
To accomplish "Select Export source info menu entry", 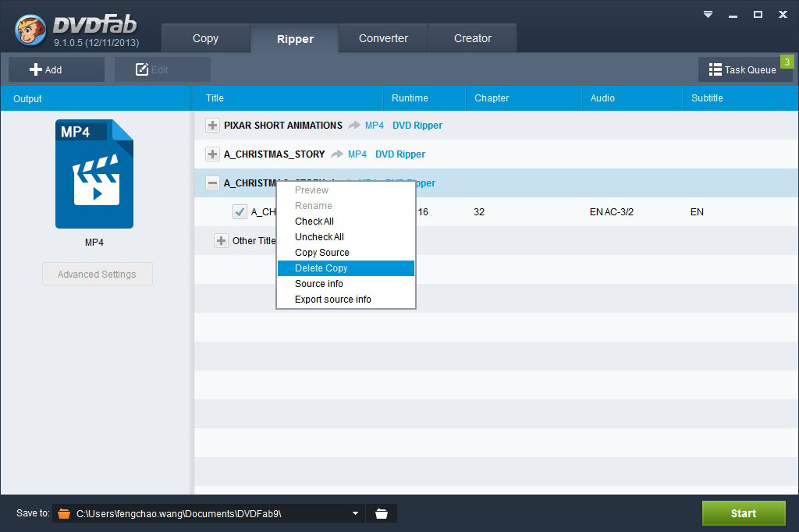I will pos(346,300).
